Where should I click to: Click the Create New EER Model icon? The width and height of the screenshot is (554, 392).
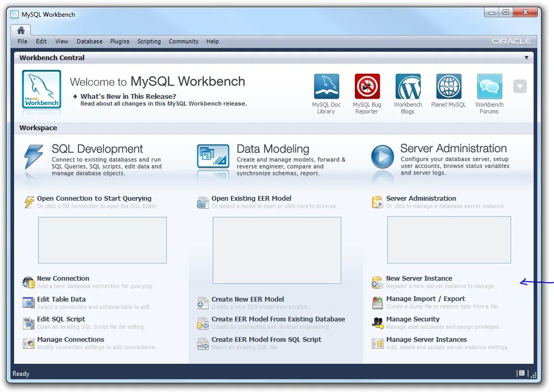click(203, 303)
